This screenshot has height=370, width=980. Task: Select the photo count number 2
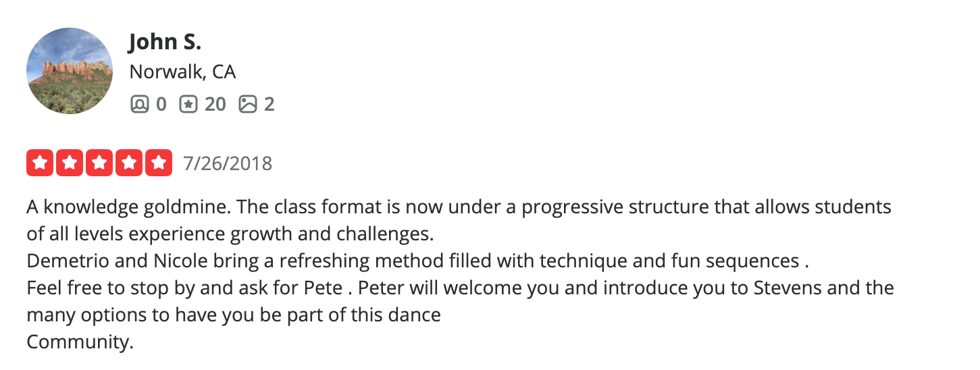(x=269, y=104)
